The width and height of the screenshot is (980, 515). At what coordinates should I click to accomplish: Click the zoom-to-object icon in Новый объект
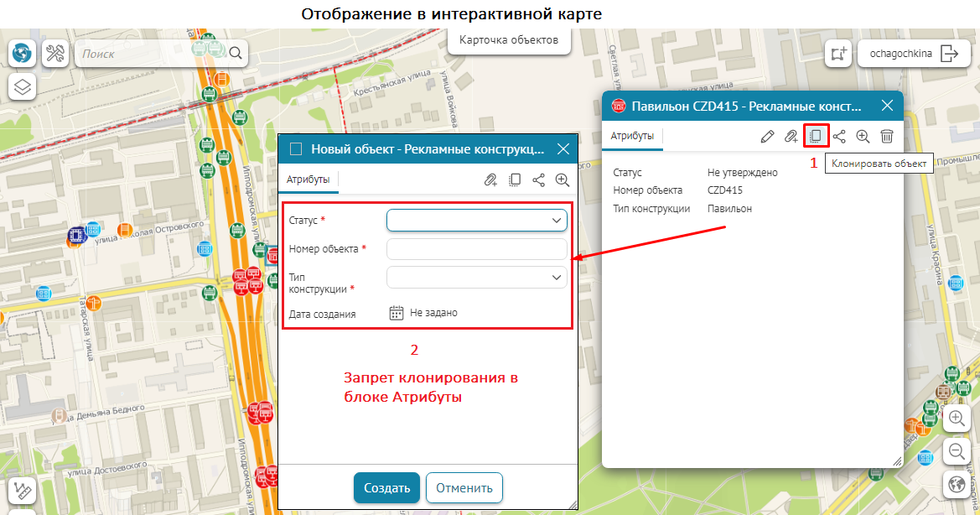562,179
